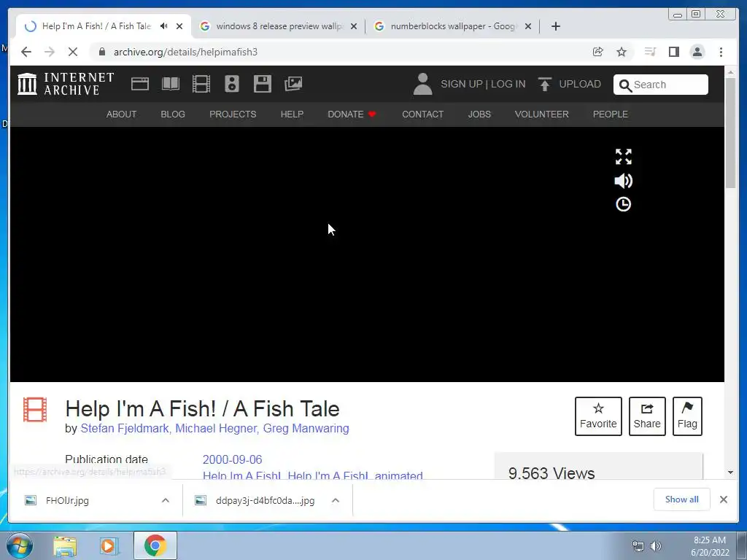This screenshot has height=560, width=747.
Task: Open the HELP menu item
Action: pyautogui.click(x=292, y=114)
